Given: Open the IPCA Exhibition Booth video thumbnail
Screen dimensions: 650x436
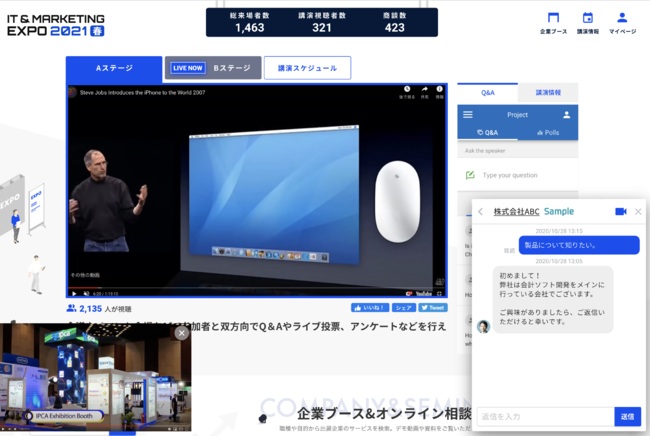Looking at the screenshot, I should [x=95, y=378].
